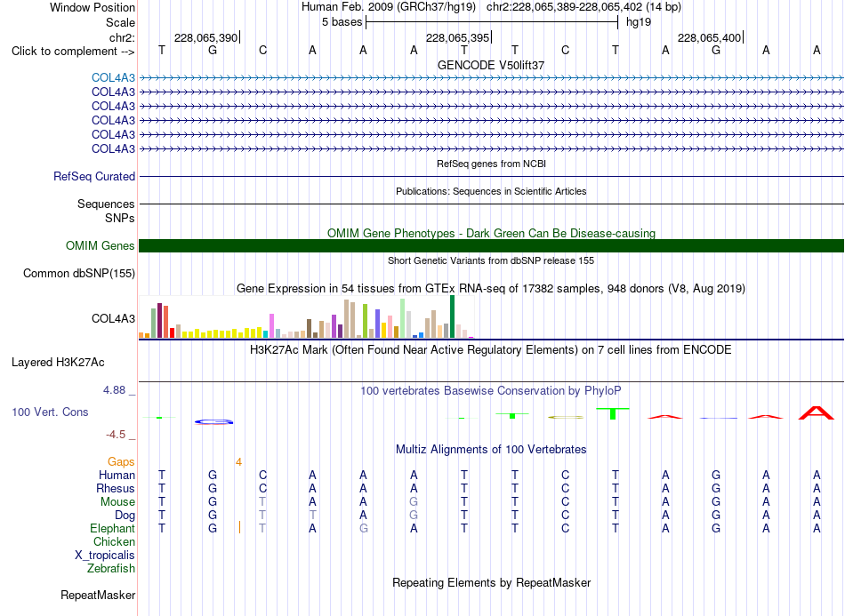
Task: Click the orange Gaps label
Action: [121, 461]
